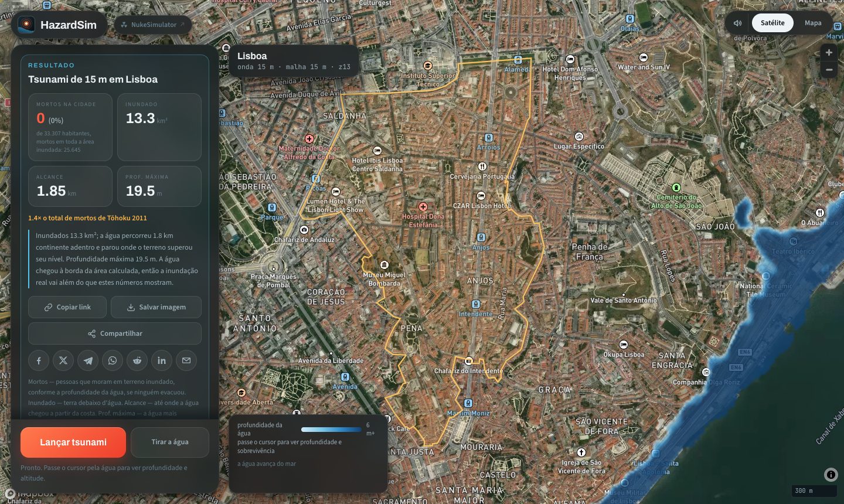
Task: Click the Museu Miguel Bombarda marker
Action: [384, 265]
